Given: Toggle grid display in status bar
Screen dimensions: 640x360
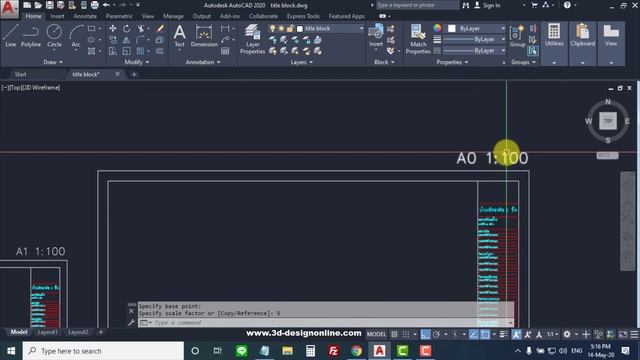Looking at the screenshot, I should [x=394, y=334].
